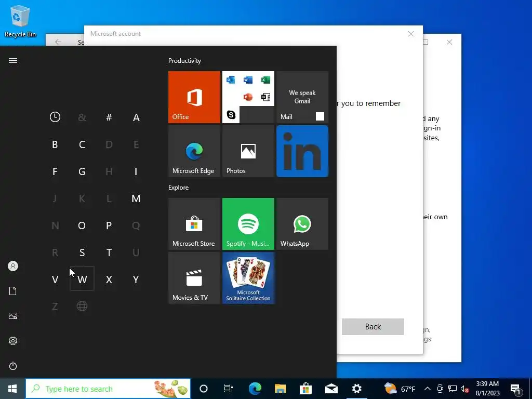Show hidden system tray icons
Screen dimensions: 532x399
pos(428,389)
